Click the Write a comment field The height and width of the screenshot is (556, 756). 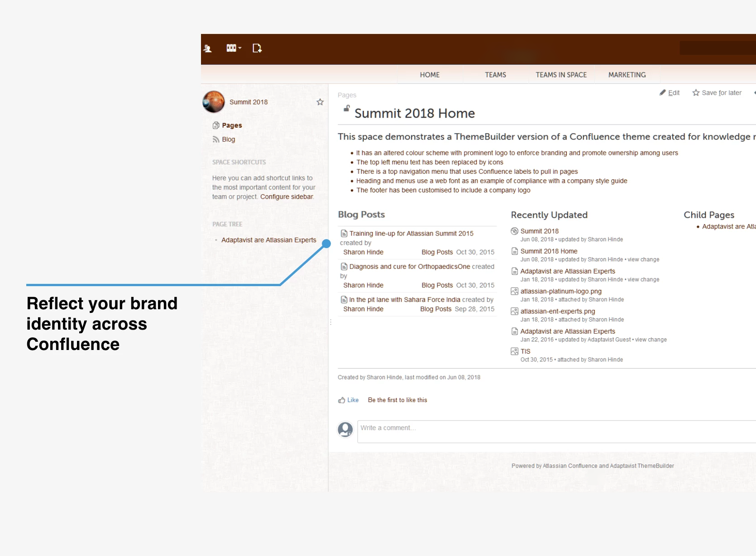556,431
